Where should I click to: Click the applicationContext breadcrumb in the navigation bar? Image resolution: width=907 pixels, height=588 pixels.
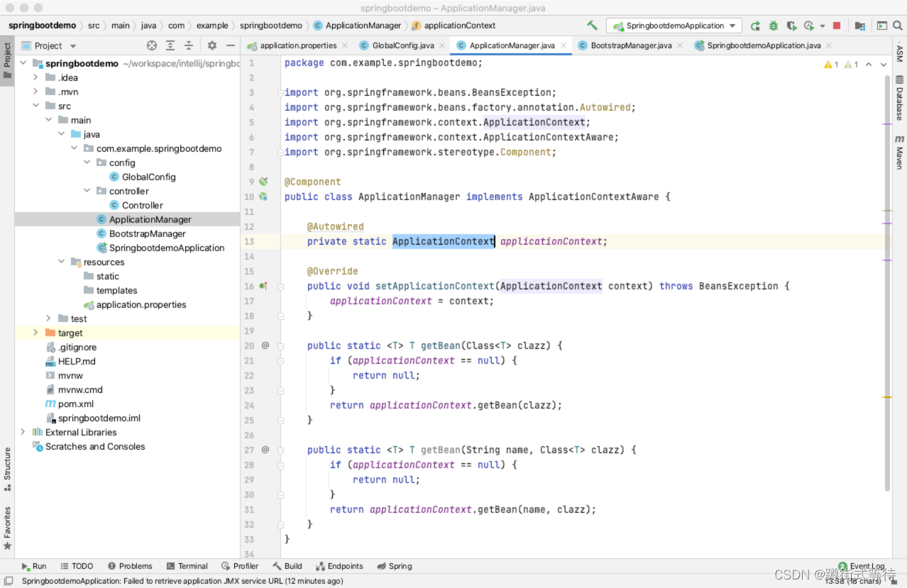tap(453, 26)
